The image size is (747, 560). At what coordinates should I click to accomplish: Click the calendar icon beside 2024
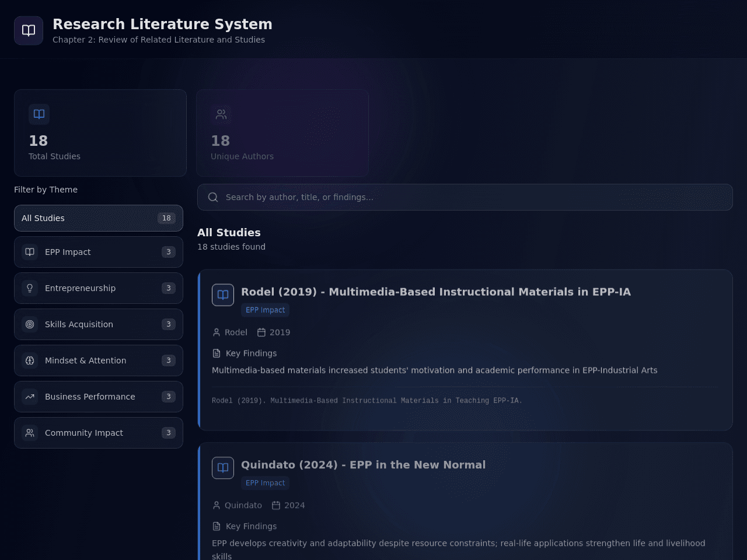(x=276, y=505)
